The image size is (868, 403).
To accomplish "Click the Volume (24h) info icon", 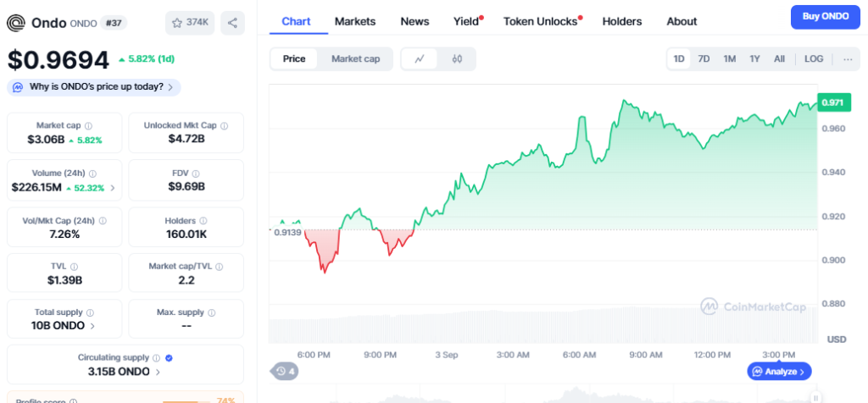I will [92, 173].
